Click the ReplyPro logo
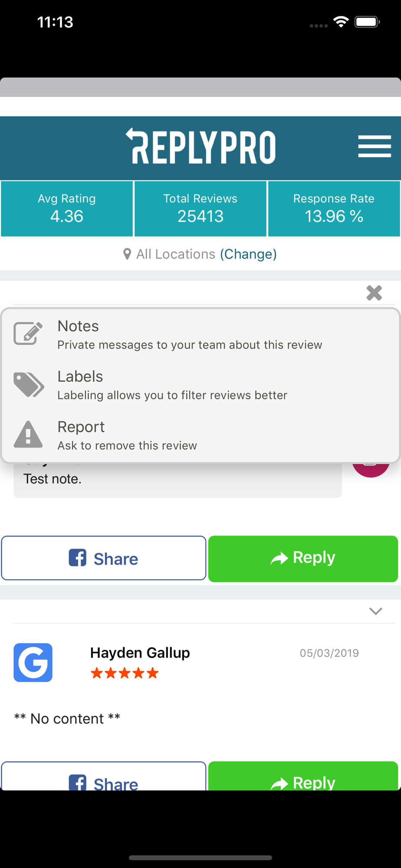The width and height of the screenshot is (401, 868). [200, 146]
